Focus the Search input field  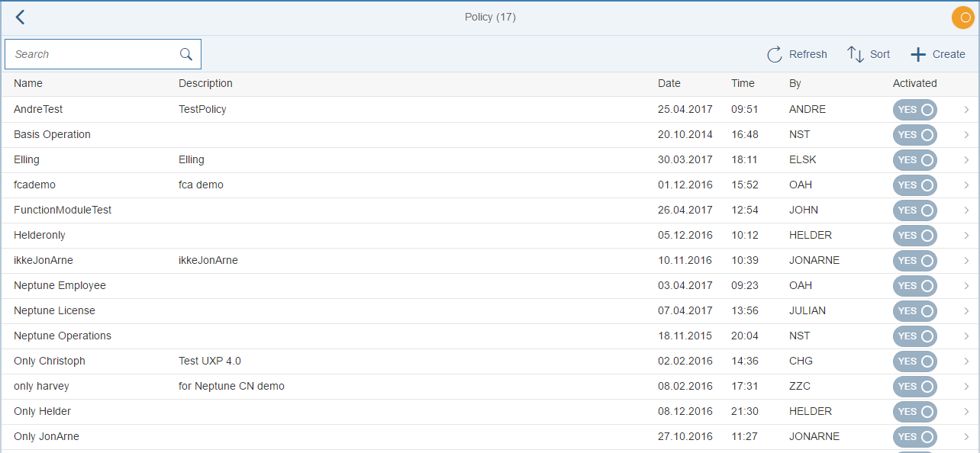[x=103, y=54]
